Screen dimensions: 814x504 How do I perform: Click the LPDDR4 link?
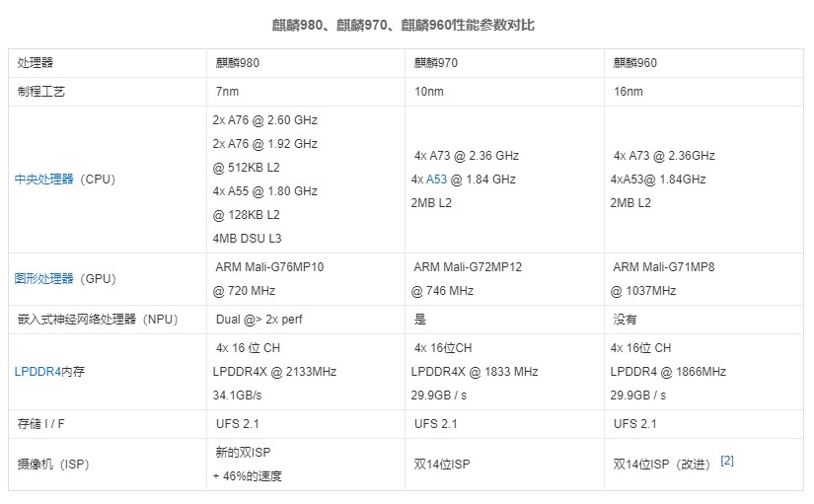pos(39,372)
